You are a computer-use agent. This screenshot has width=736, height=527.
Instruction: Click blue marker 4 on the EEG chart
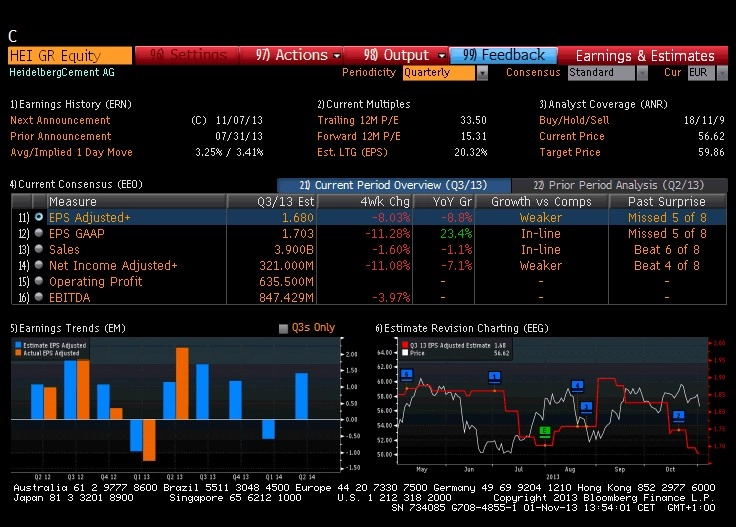(577, 385)
